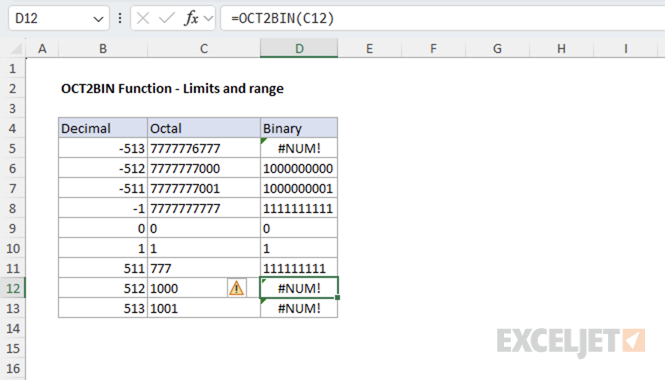
Task: Select column G header
Action: click(497, 49)
